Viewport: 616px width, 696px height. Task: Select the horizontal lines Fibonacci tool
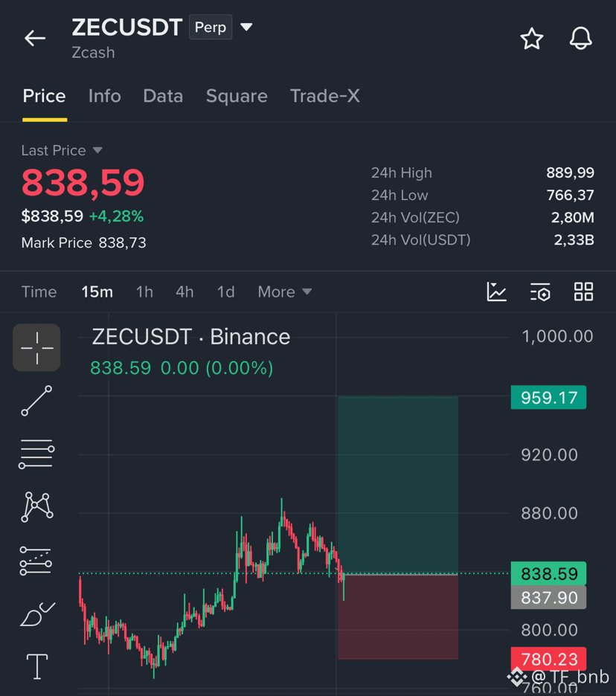click(x=36, y=454)
